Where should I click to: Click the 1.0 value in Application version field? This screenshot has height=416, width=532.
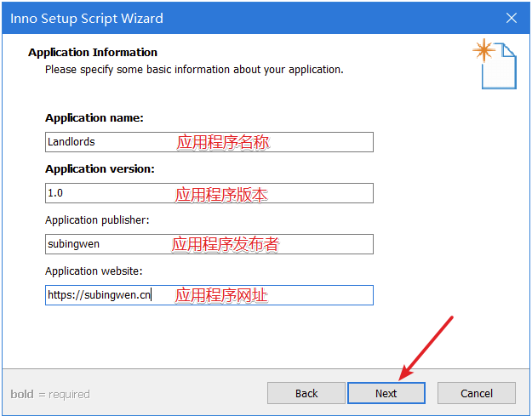(55, 193)
